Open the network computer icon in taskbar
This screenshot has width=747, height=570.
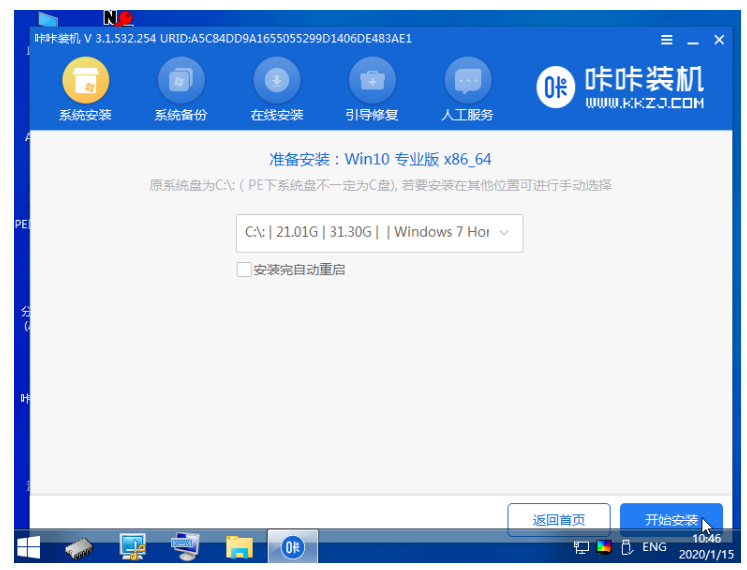click(133, 547)
